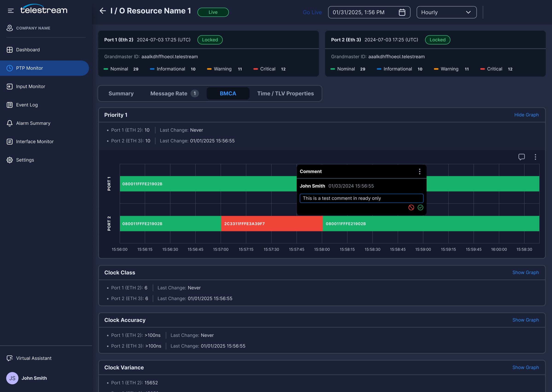The image size is (552, 392).
Task: Open graph comments speech bubble icon
Action: [521, 157]
